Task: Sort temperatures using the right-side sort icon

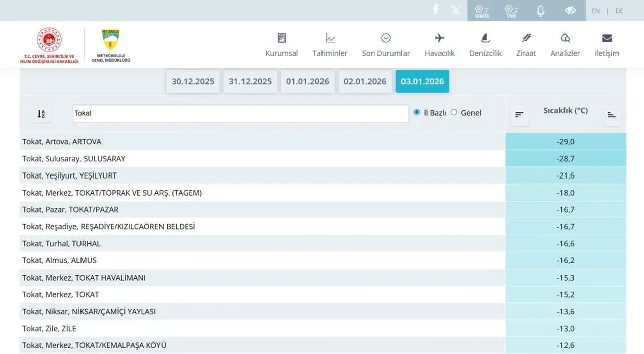Action: click(611, 115)
